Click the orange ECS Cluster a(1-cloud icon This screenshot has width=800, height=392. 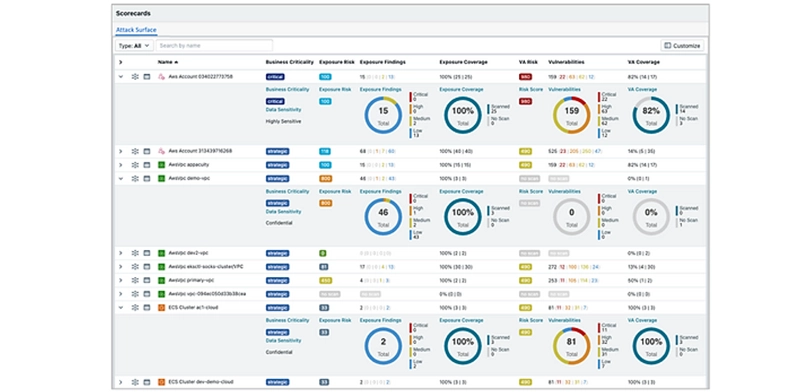tap(161, 307)
